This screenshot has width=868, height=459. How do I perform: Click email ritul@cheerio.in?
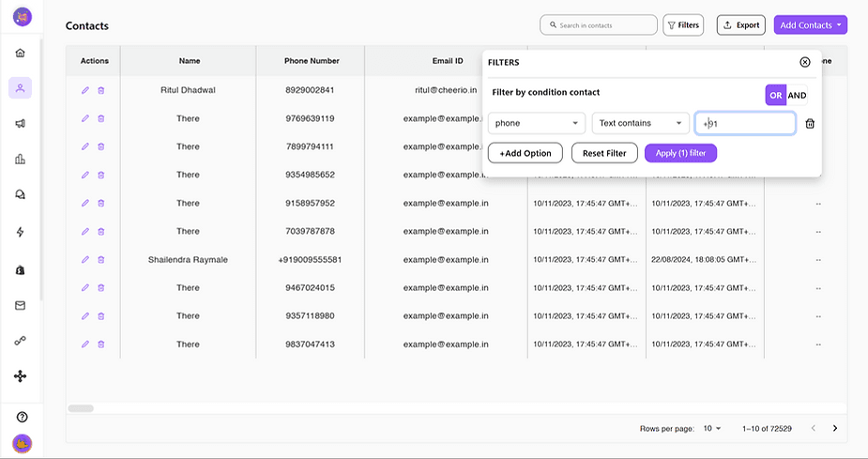coord(446,90)
